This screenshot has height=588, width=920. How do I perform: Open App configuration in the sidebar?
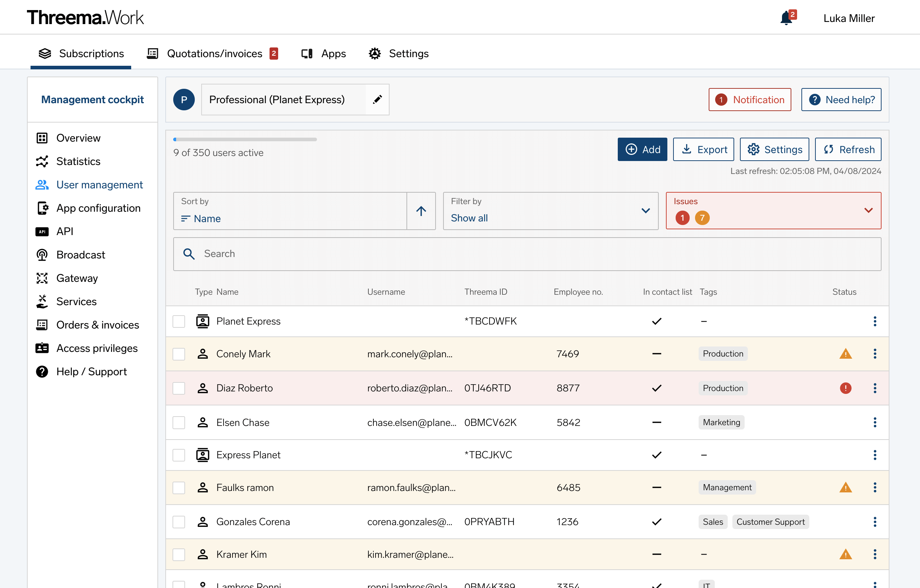pyautogui.click(x=98, y=208)
